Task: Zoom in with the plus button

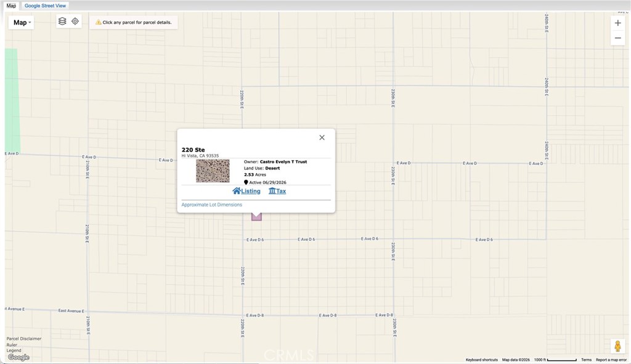Action: coord(617,23)
